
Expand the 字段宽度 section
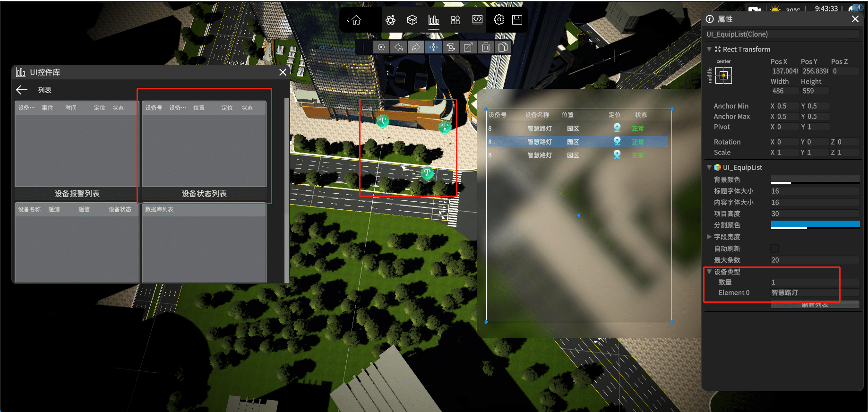tap(709, 237)
